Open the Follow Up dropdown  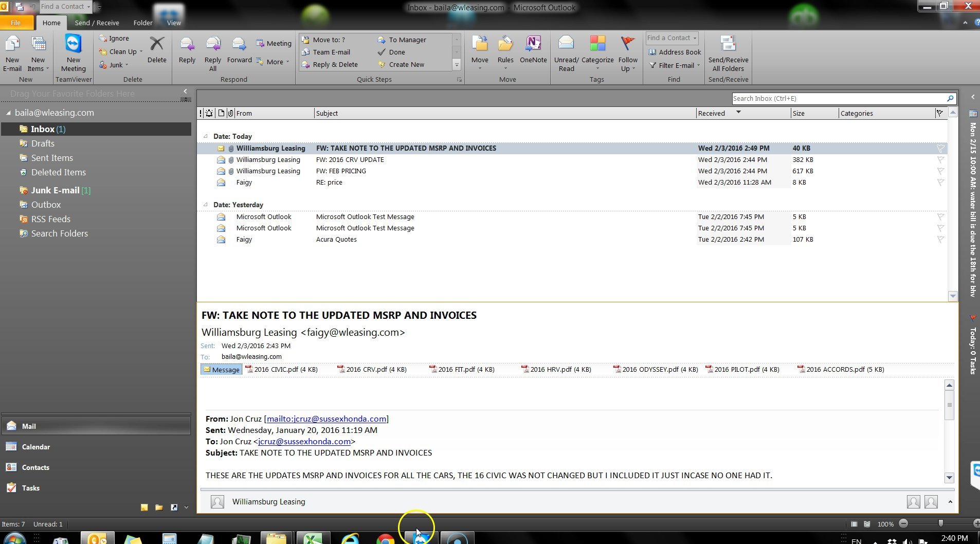(x=628, y=53)
